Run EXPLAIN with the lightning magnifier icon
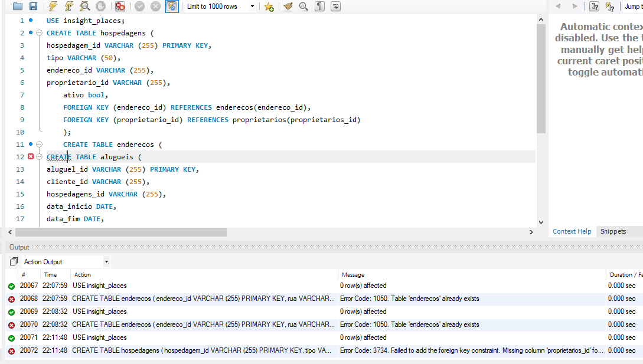Viewport: 643px width, 364px height. click(x=85, y=6)
